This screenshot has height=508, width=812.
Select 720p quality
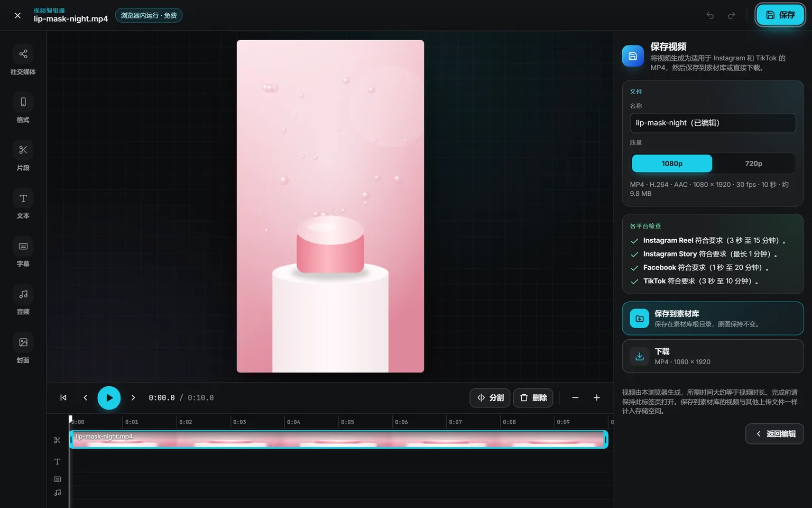coord(753,164)
